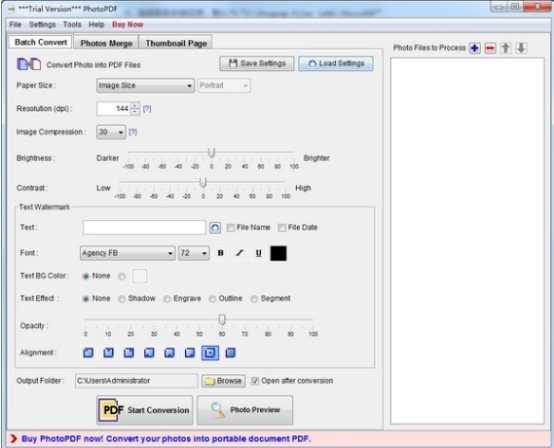Open the Portrait orientation dropdown
Image resolution: width=554 pixels, height=448 pixels.
coord(224,86)
